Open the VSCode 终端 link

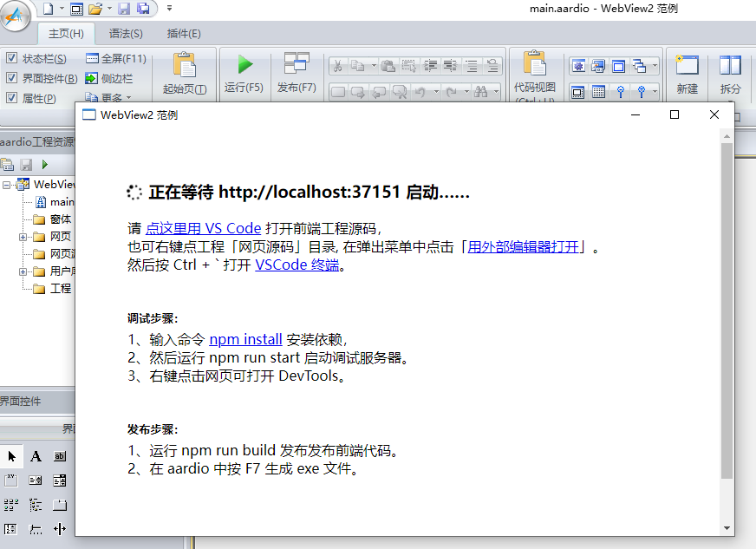click(297, 265)
